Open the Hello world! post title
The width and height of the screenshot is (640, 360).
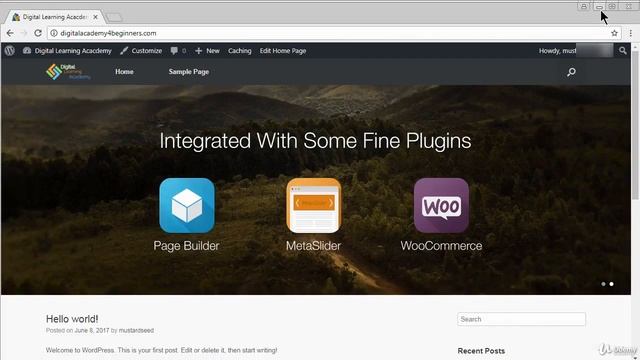pyautogui.click(x=72, y=319)
